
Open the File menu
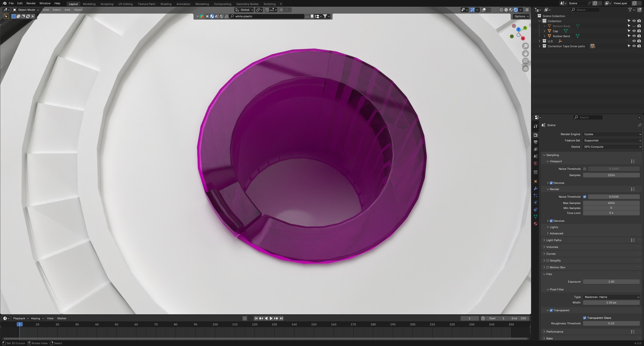click(11, 3)
